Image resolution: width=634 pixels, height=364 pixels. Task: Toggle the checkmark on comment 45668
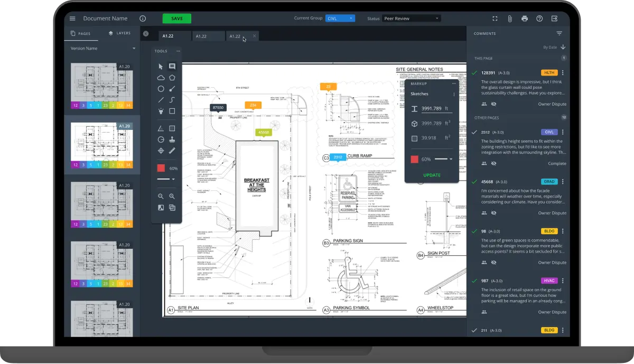tap(474, 182)
